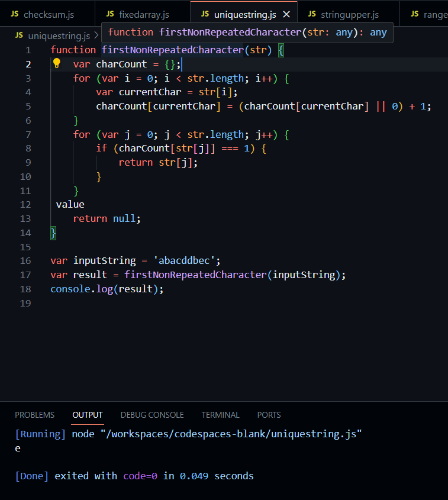Screen dimensions: 448x500
Task: Select the uniquestring.js tab
Action: coord(244,14)
